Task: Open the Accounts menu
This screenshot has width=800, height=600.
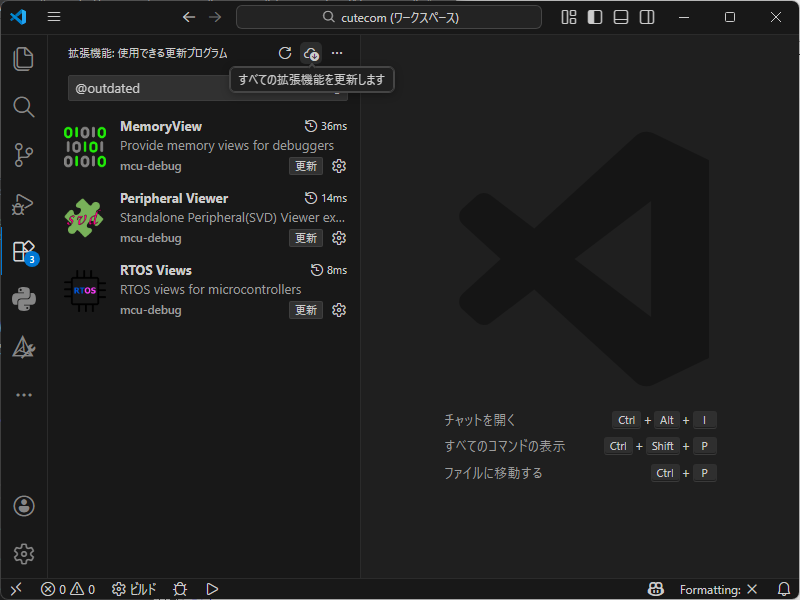Action: pyautogui.click(x=24, y=506)
